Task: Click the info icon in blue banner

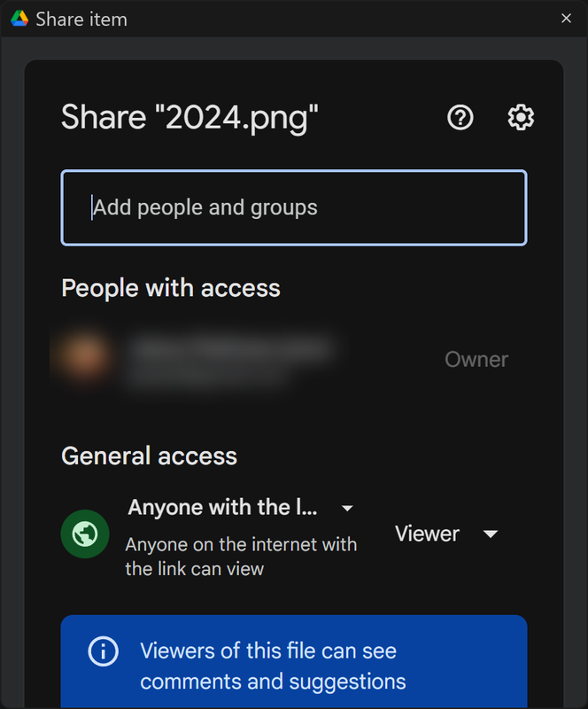Action: 104,651
